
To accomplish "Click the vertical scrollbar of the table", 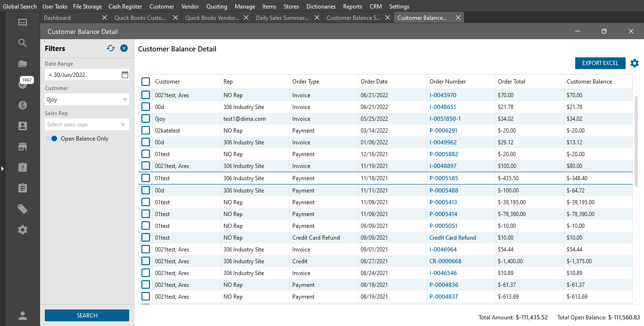I will pyautogui.click(x=636, y=142).
